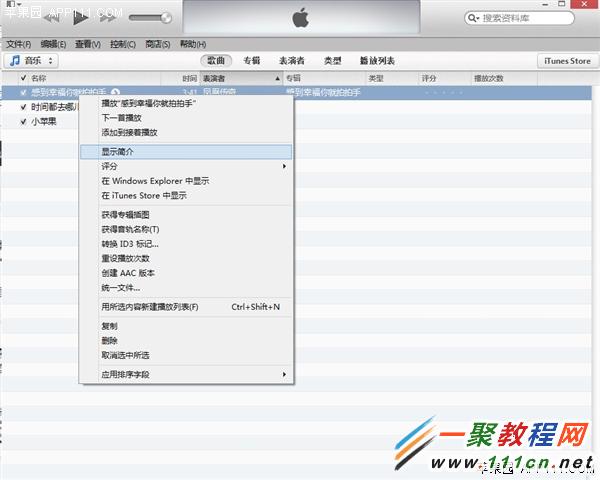Screen dimensions: 600x480
Task: Set rating dots on the selected song
Action: (x=444, y=92)
